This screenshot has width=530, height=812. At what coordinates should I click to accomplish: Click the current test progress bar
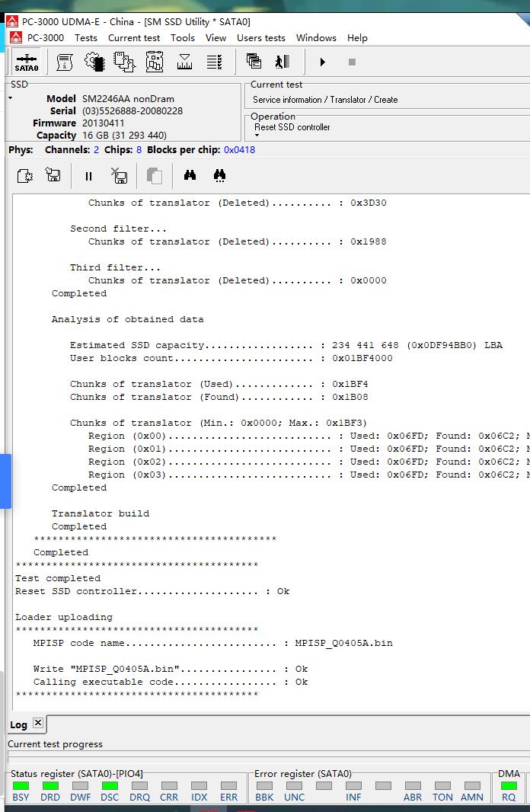pyautogui.click(x=269, y=757)
